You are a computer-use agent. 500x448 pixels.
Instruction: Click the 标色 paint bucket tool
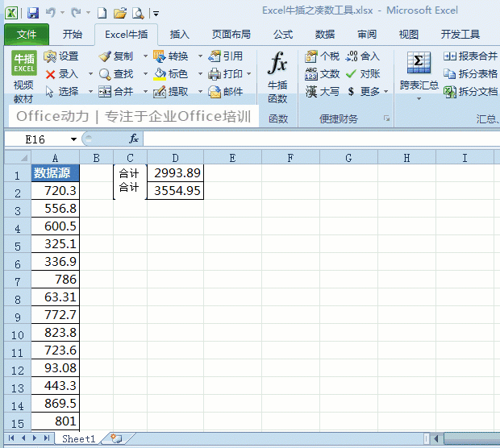pyautogui.click(x=171, y=74)
